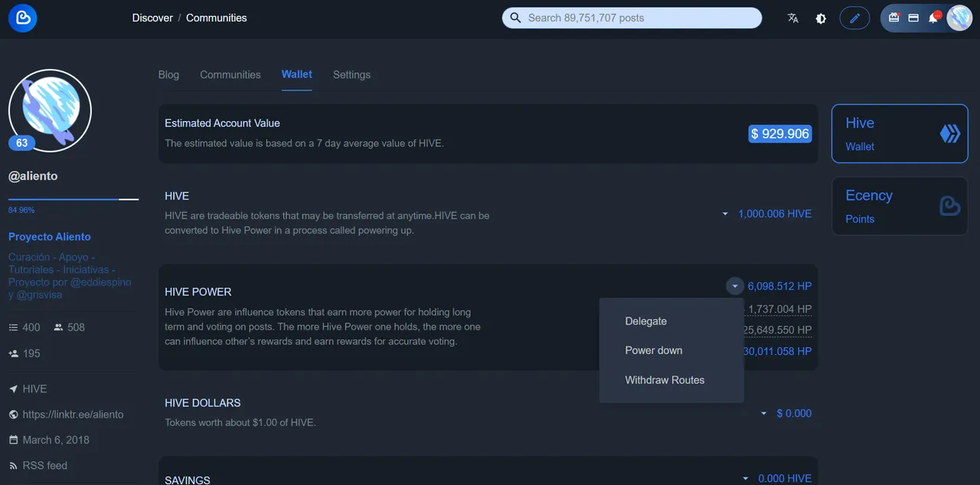Click the 0.000 HIVE savings balance
The image size is (980, 485).
pos(785,479)
